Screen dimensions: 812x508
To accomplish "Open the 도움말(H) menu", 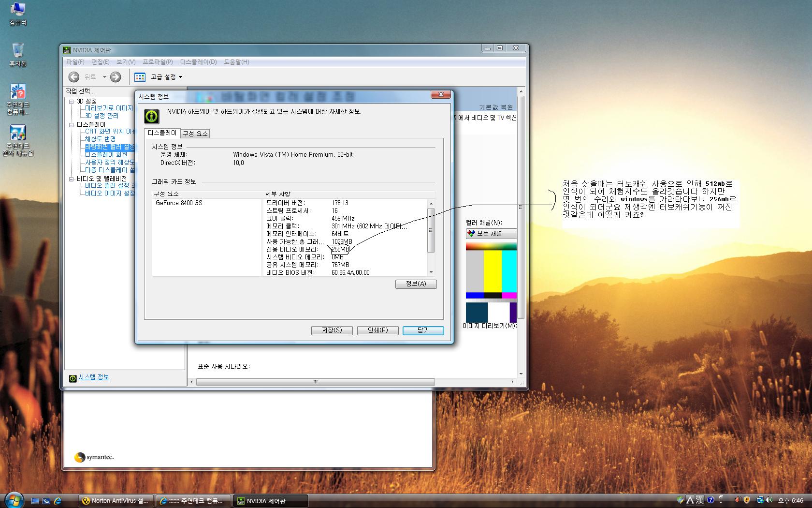I will click(236, 62).
